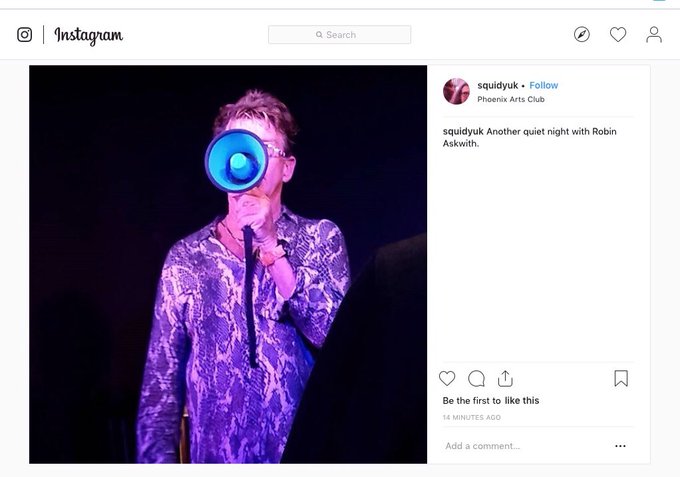Click the 14 minutes ago timestamp
This screenshot has width=680, height=477.
pyautogui.click(x=471, y=418)
